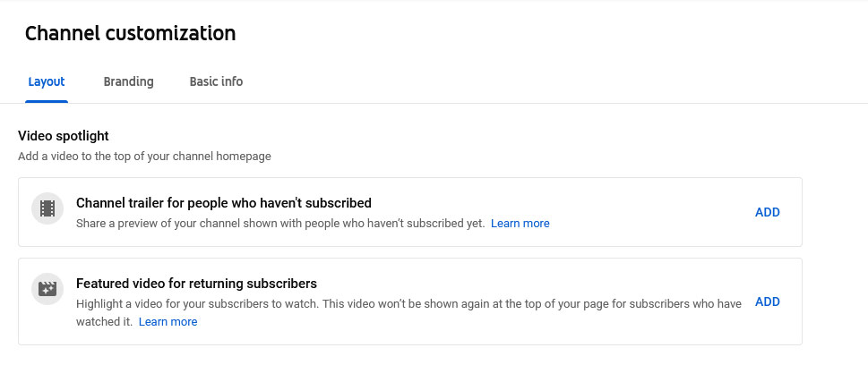Add a featured video for returning subscribers
The height and width of the screenshot is (365, 868).
(768, 302)
